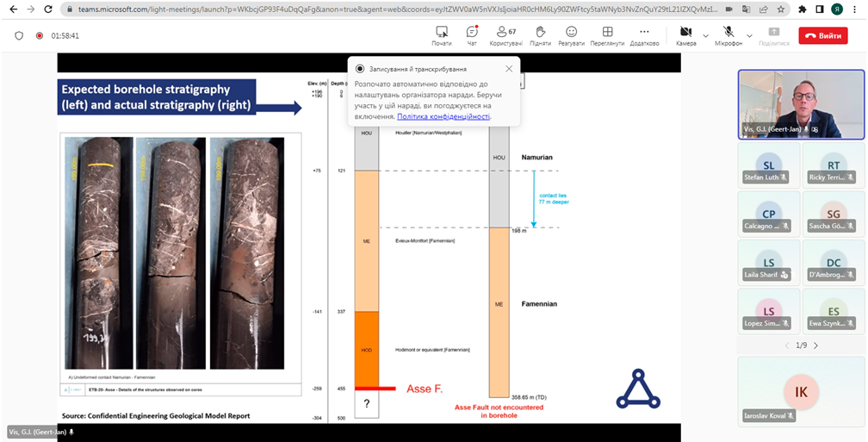This screenshot has width=868, height=442.
Task: Open the browser side panel
Action: click(x=820, y=9)
